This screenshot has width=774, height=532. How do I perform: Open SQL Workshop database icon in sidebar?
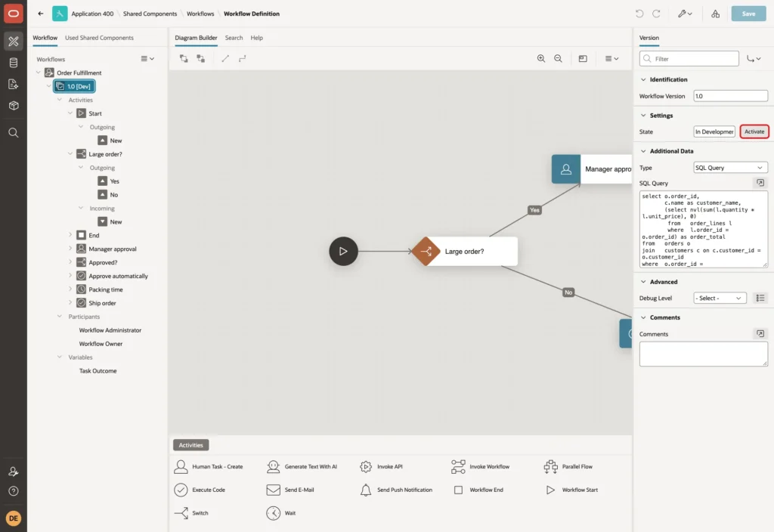pos(14,63)
